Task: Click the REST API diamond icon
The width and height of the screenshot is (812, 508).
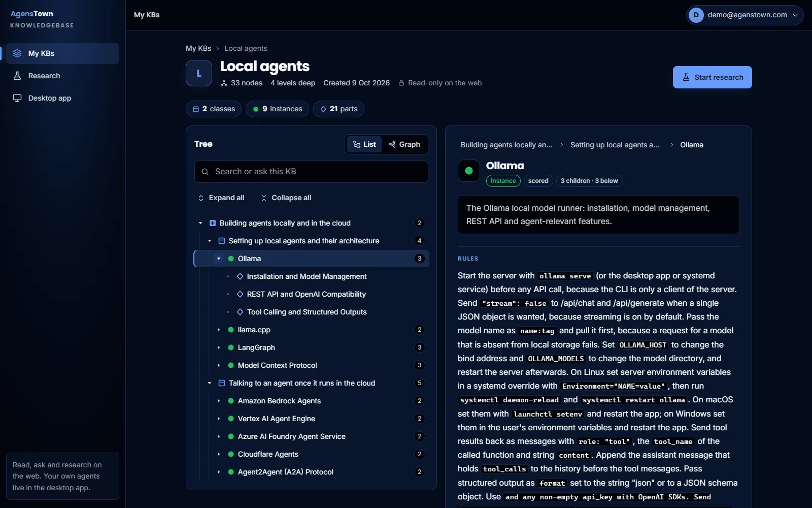Action: coord(240,294)
